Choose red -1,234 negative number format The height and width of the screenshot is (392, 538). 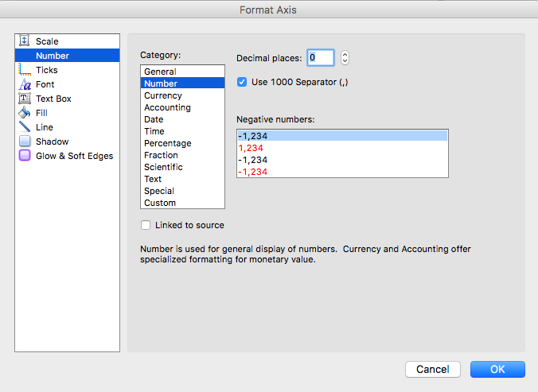pyautogui.click(x=253, y=172)
